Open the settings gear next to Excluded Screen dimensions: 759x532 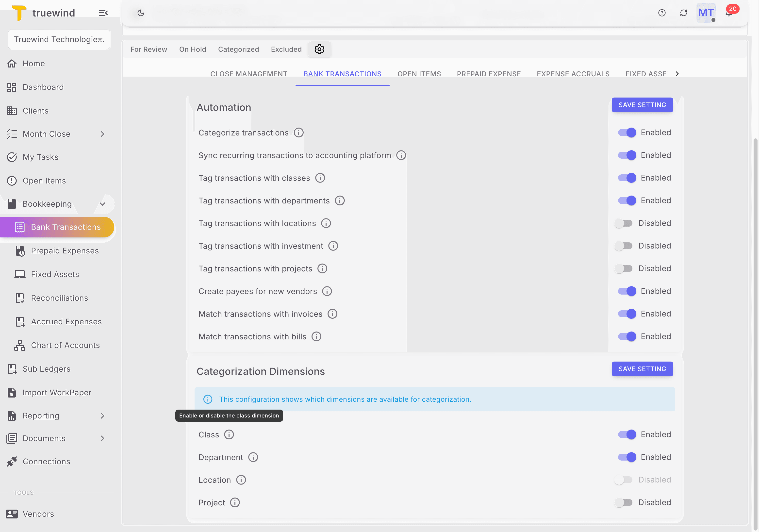pyautogui.click(x=319, y=49)
